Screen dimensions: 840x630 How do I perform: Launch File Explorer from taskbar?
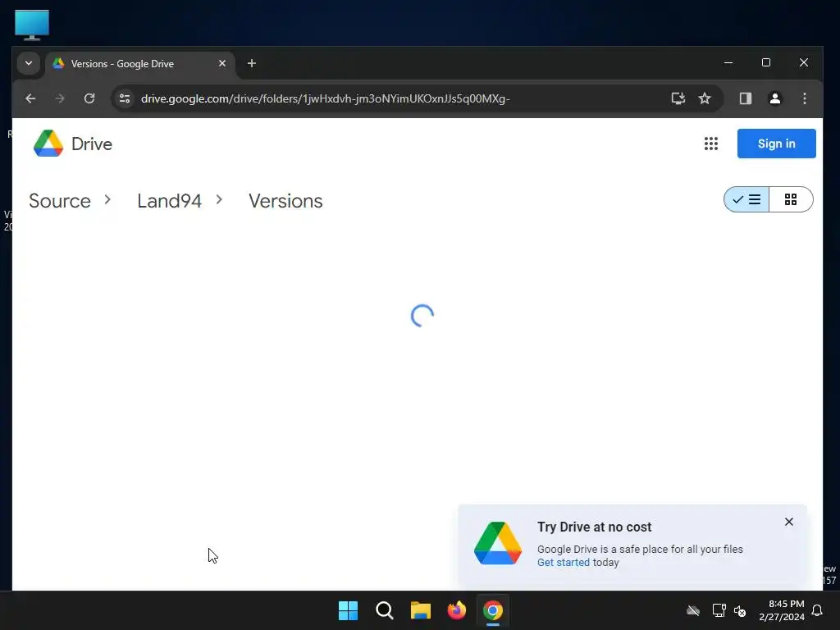[421, 610]
